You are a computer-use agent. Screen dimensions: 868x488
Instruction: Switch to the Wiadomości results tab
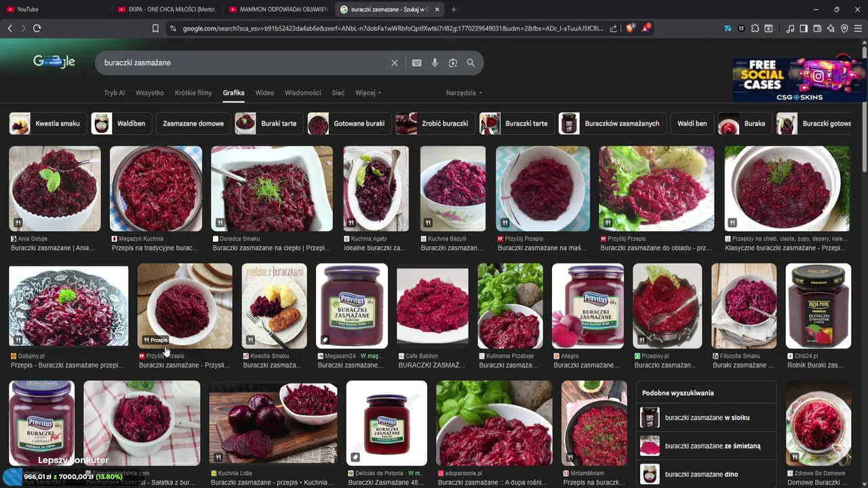(x=303, y=93)
